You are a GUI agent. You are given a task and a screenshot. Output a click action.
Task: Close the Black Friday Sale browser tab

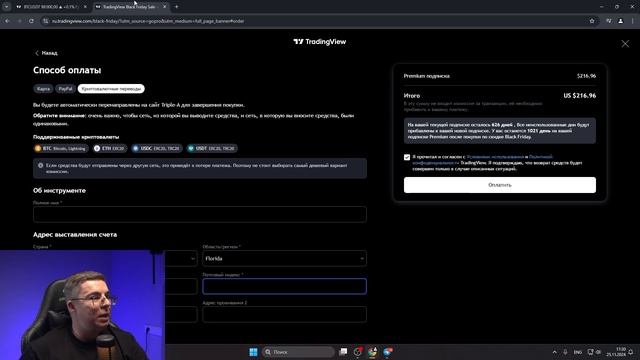[164, 7]
